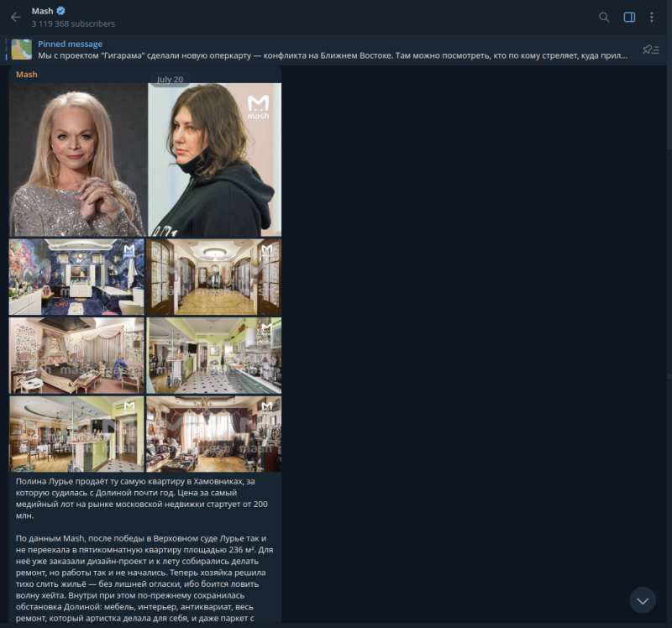Open the pink canopy bedroom photo
The width and height of the screenshot is (672, 628).
76,355
